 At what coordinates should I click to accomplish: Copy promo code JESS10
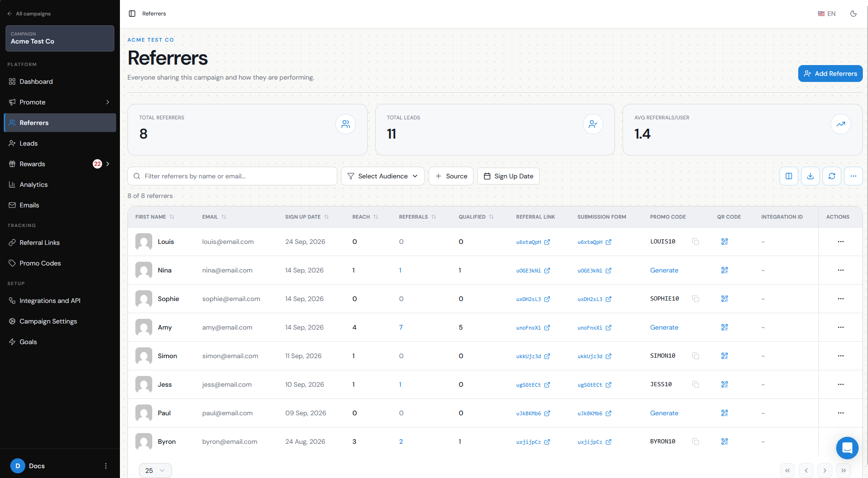(x=696, y=384)
